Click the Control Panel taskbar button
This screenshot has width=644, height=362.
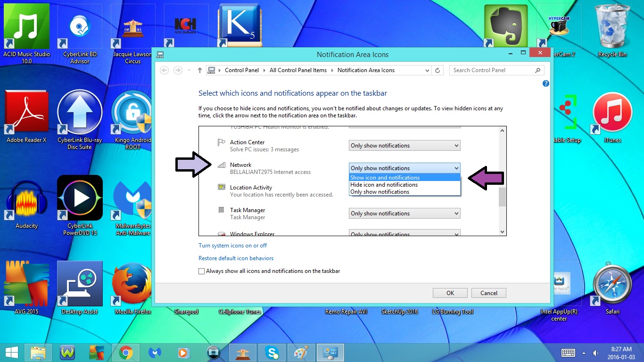tap(330, 352)
